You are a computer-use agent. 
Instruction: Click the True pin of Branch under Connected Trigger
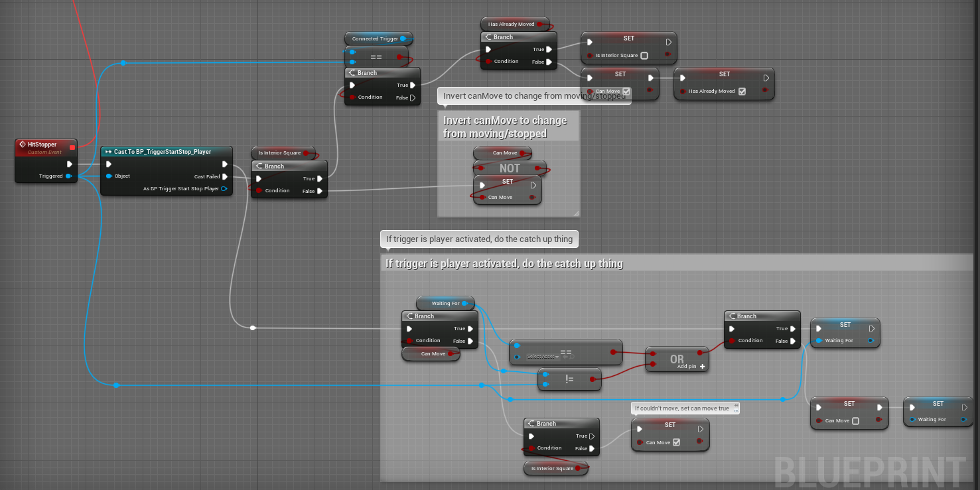click(413, 85)
